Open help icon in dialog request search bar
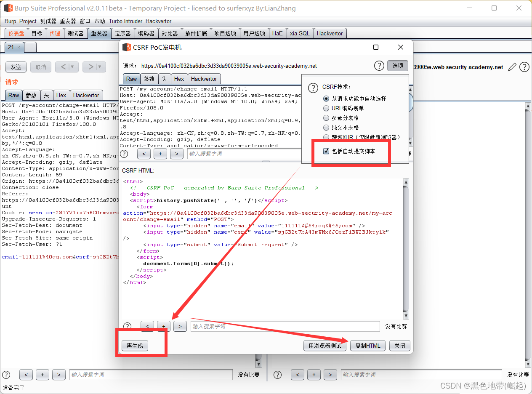Image resolution: width=532 pixels, height=394 pixels. [124, 154]
